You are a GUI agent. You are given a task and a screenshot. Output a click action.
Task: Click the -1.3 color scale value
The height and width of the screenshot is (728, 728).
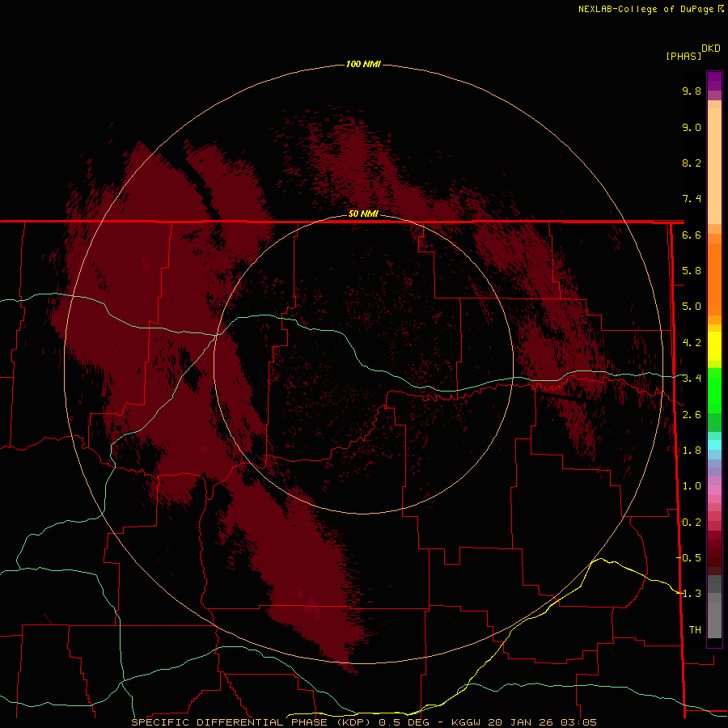(x=688, y=594)
